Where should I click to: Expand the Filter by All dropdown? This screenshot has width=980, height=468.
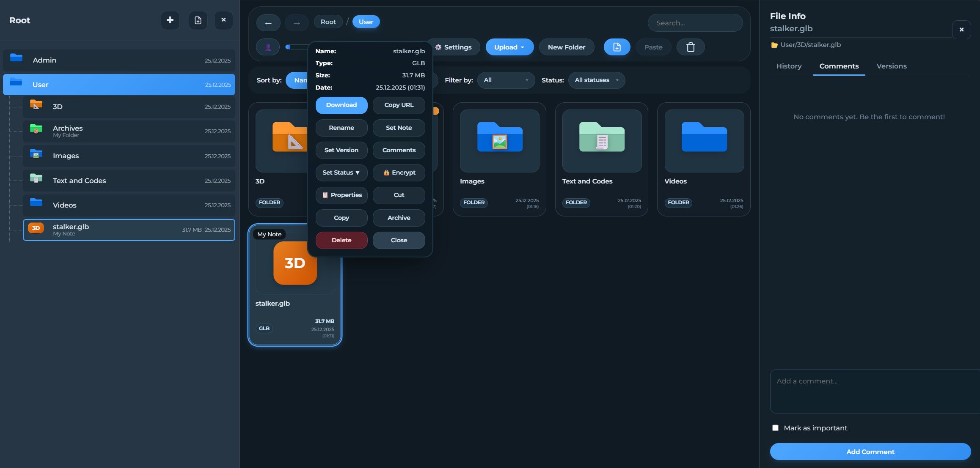tap(506, 80)
